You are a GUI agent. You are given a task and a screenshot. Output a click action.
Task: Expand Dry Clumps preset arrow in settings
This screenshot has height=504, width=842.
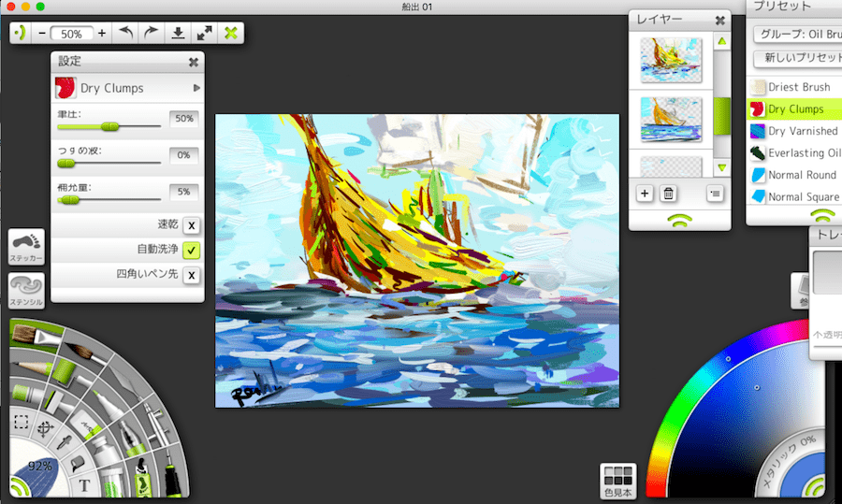196,88
